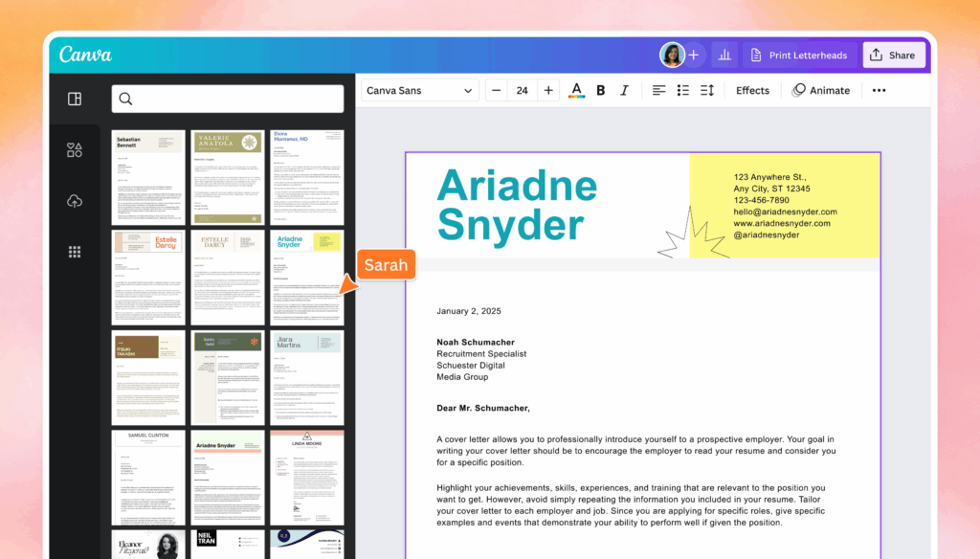Click Print Letterheads button
This screenshot has height=559, width=980.
pos(798,56)
